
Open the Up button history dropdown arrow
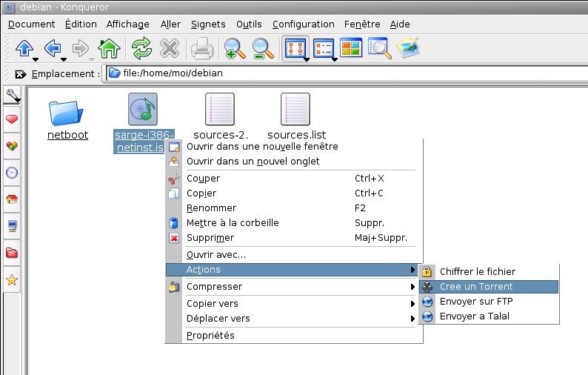36,60
